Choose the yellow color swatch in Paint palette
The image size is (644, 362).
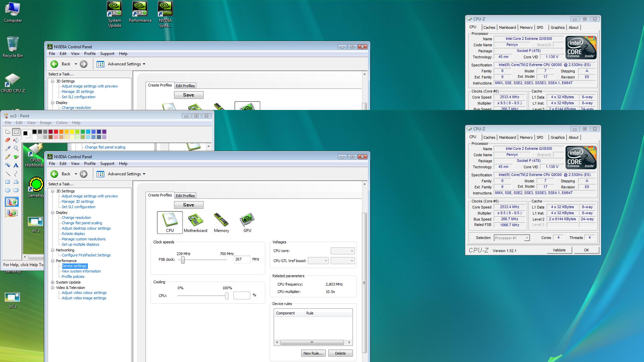tap(72, 132)
